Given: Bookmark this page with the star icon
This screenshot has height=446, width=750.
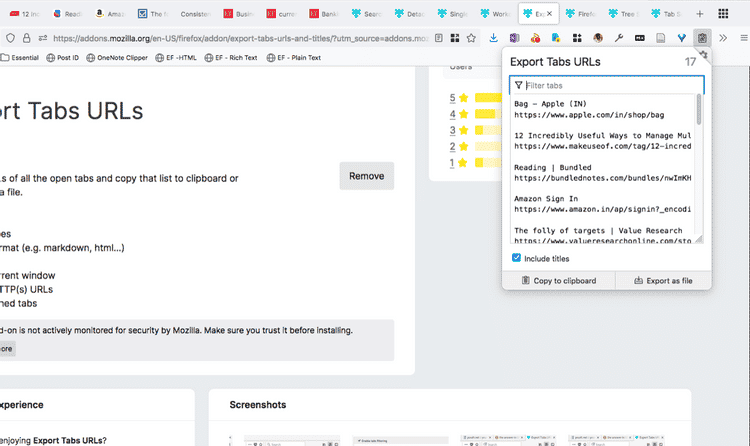Looking at the screenshot, I should (471, 38).
